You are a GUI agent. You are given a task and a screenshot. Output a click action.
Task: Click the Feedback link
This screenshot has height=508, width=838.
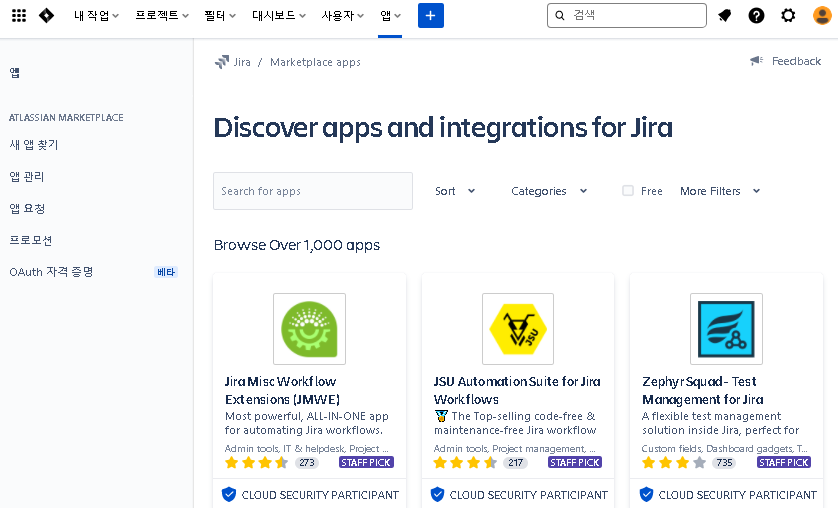tap(796, 61)
